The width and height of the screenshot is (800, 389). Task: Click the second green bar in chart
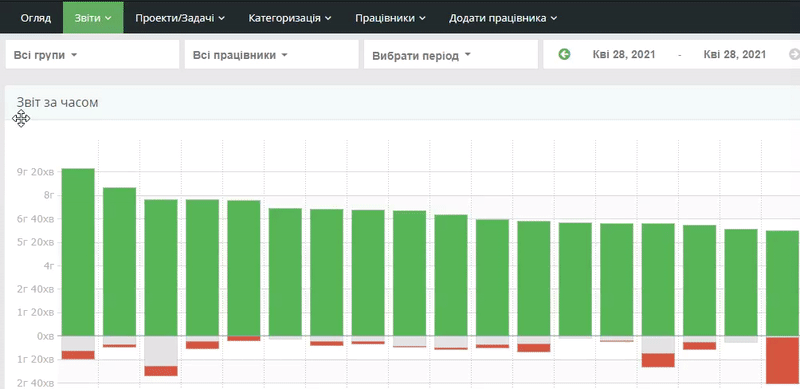click(119, 261)
